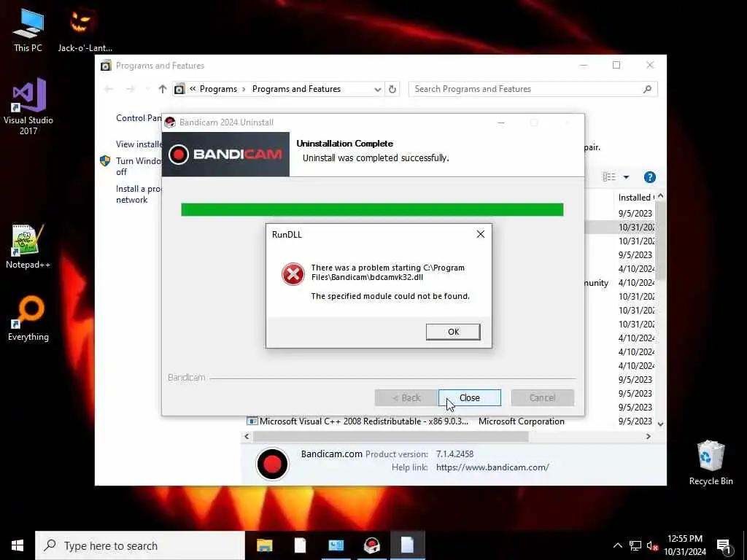This screenshot has height=560, width=747.
Task: Click Control Panel Home link
Action: [x=139, y=118]
